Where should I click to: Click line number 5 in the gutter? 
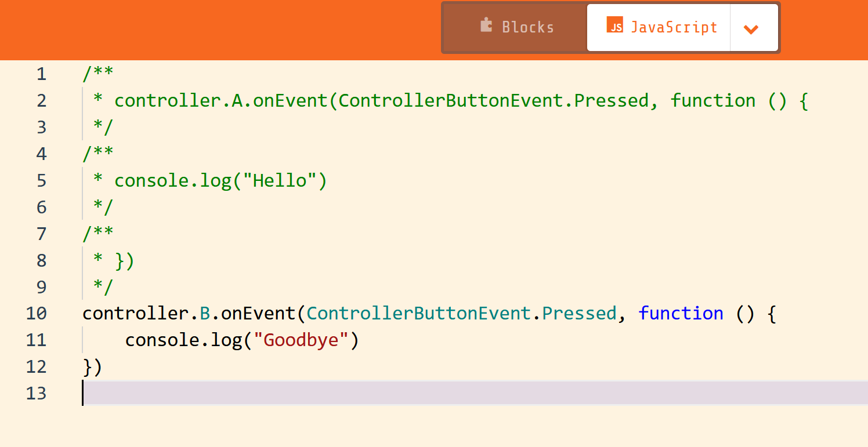pyautogui.click(x=41, y=180)
